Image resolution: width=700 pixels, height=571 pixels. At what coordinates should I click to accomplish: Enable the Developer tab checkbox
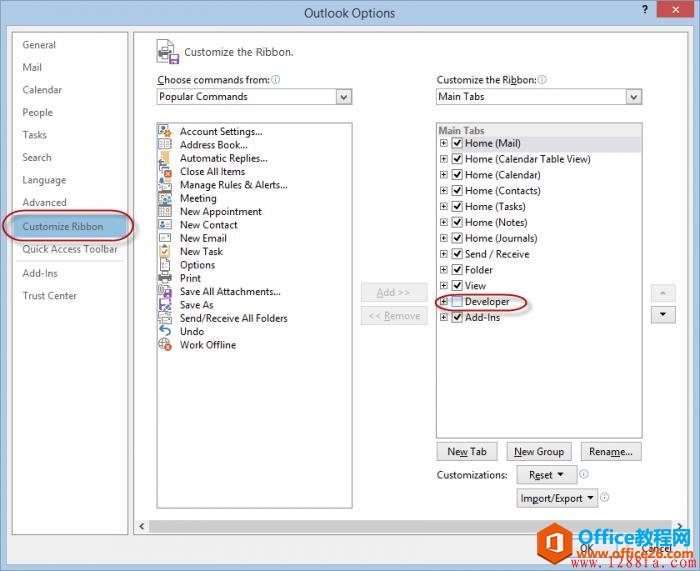[457, 301]
